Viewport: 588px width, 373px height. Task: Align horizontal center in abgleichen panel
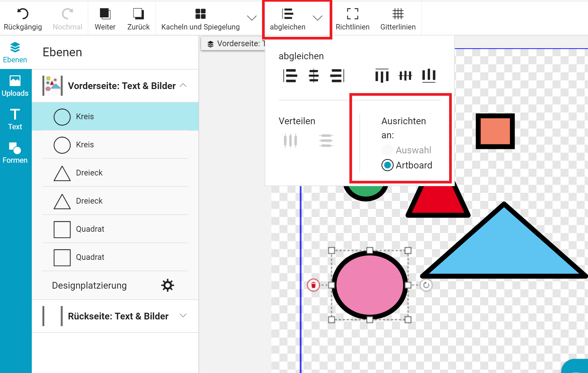click(314, 75)
